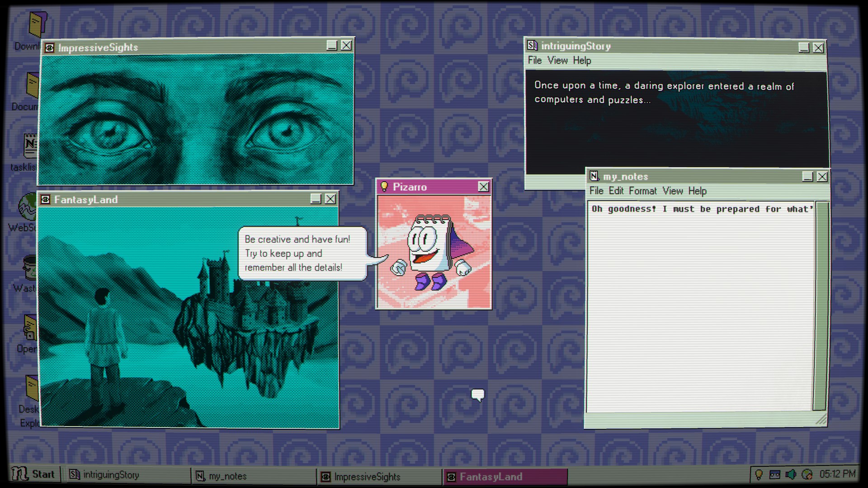Viewport: 868px width, 488px height.
Task: Click the my_notes icon in taskbar
Action: pyautogui.click(x=200, y=476)
